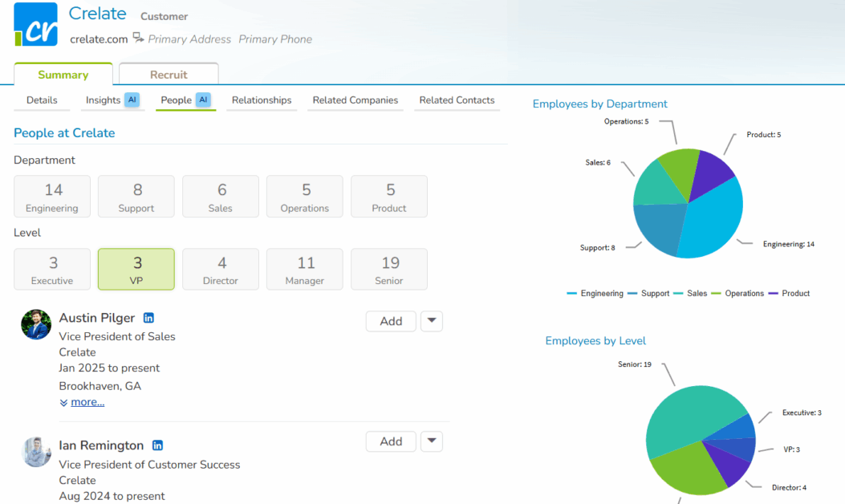Open Austin Pilger's name link
This screenshot has width=845, height=504.
pyautogui.click(x=97, y=318)
